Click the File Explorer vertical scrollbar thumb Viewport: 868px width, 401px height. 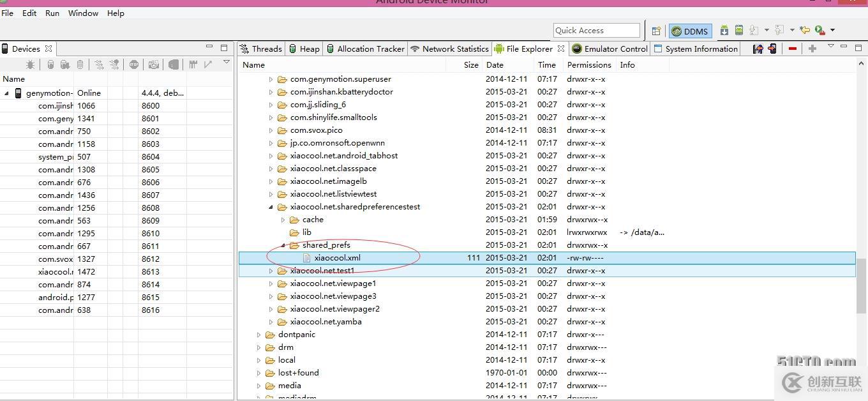(862, 286)
